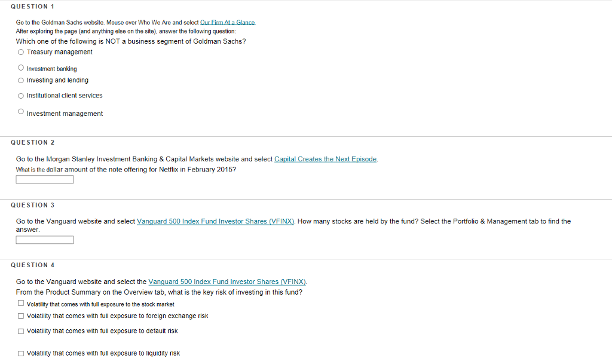Click the Question 1 heading
The width and height of the screenshot is (612, 364).
point(33,7)
